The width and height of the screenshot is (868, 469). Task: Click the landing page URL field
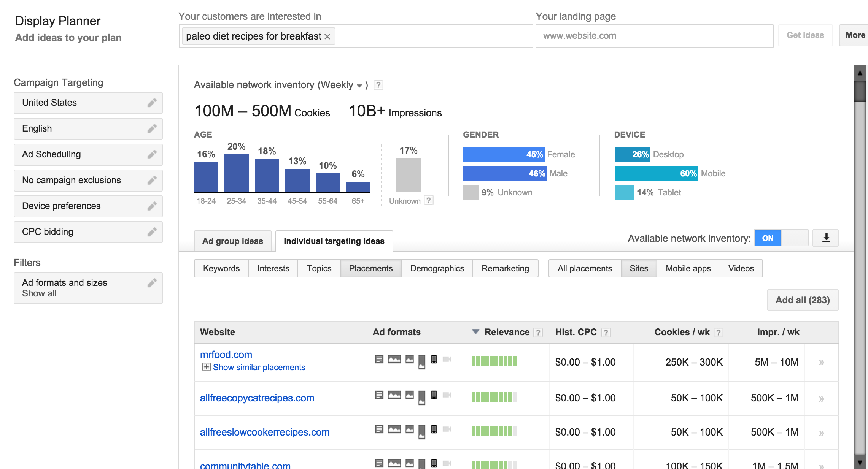pyautogui.click(x=654, y=36)
